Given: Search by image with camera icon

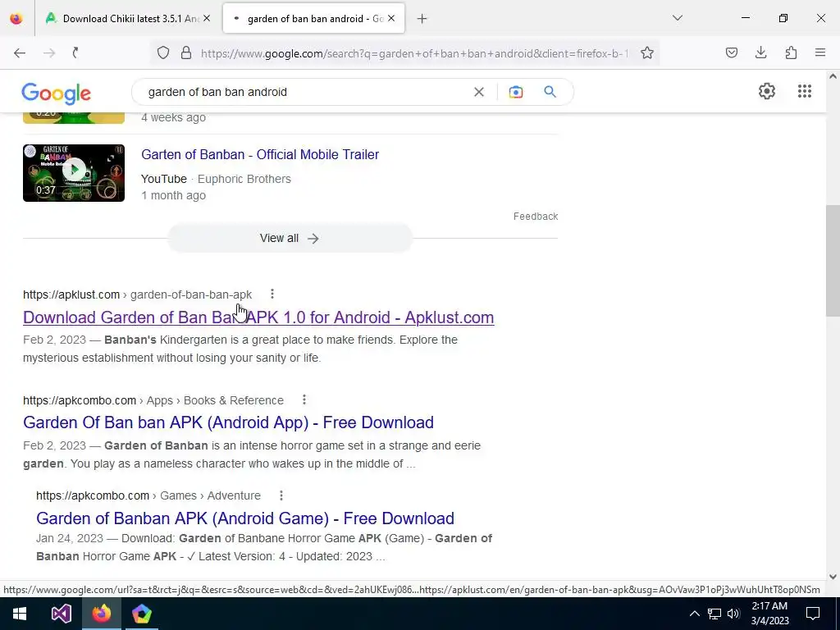Looking at the screenshot, I should tap(516, 92).
